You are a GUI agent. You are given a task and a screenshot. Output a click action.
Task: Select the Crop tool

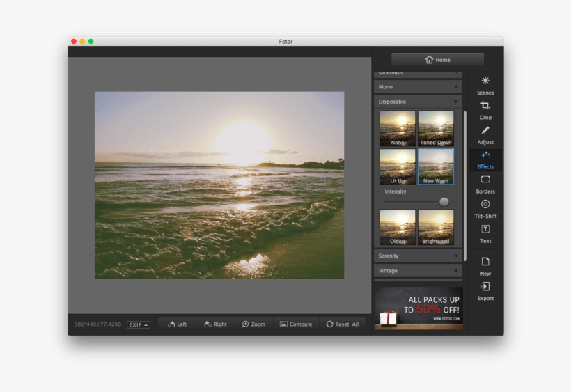tap(485, 111)
